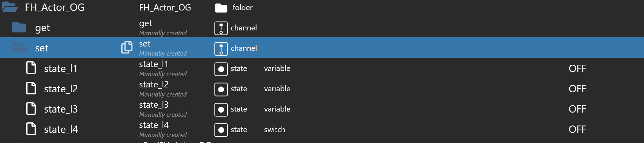Viewport: 644px width, 143px height.
Task: Copy the set object ID
Action: pos(127,47)
